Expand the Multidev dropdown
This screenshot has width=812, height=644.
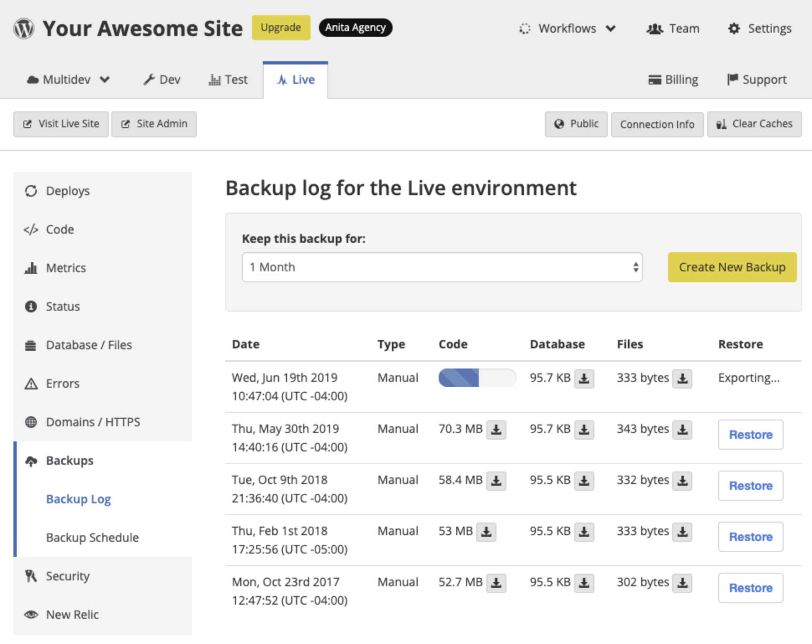(67, 80)
